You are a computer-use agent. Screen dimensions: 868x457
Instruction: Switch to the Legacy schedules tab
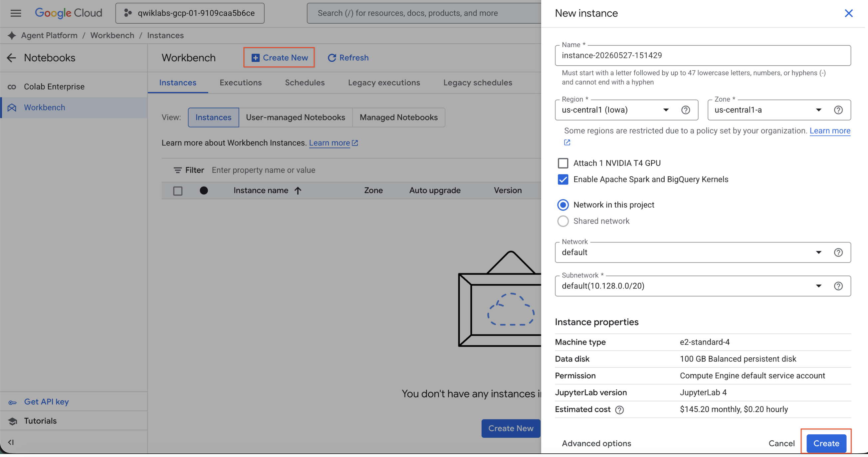(x=478, y=83)
